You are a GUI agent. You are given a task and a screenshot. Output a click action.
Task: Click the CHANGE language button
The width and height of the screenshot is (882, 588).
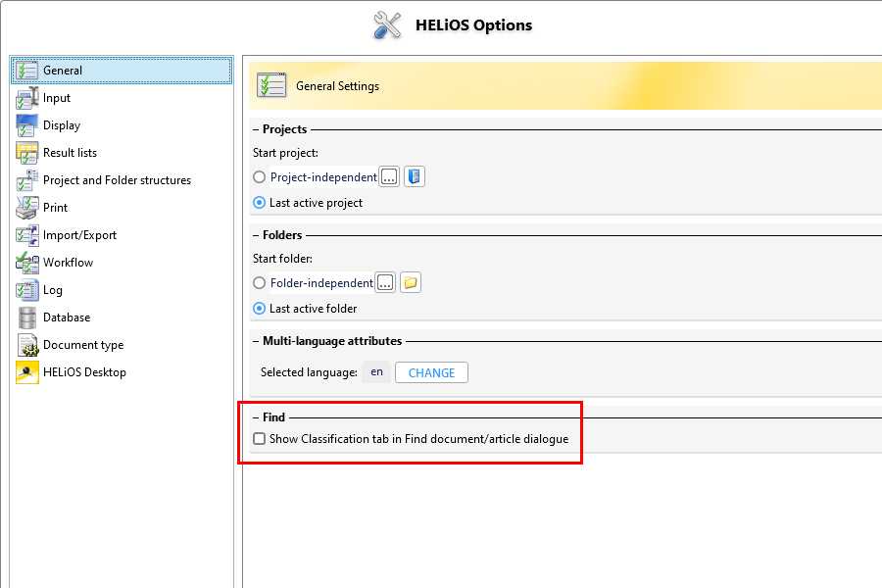click(x=431, y=372)
